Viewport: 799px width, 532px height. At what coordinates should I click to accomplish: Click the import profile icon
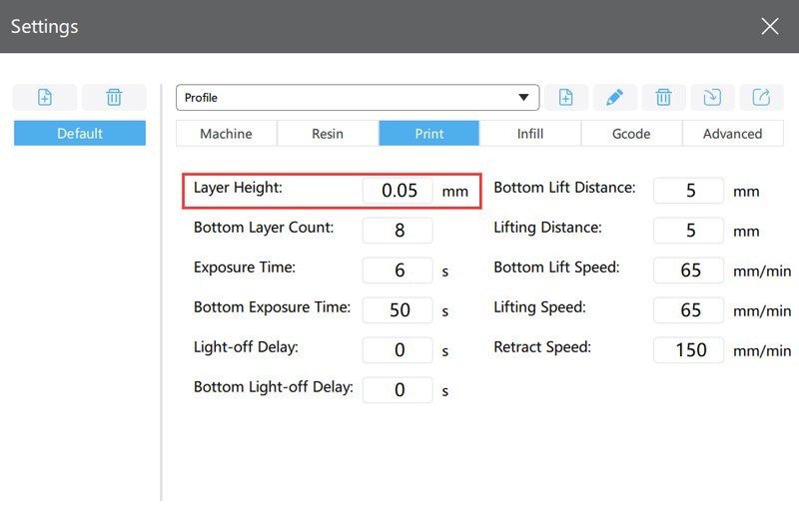point(712,97)
